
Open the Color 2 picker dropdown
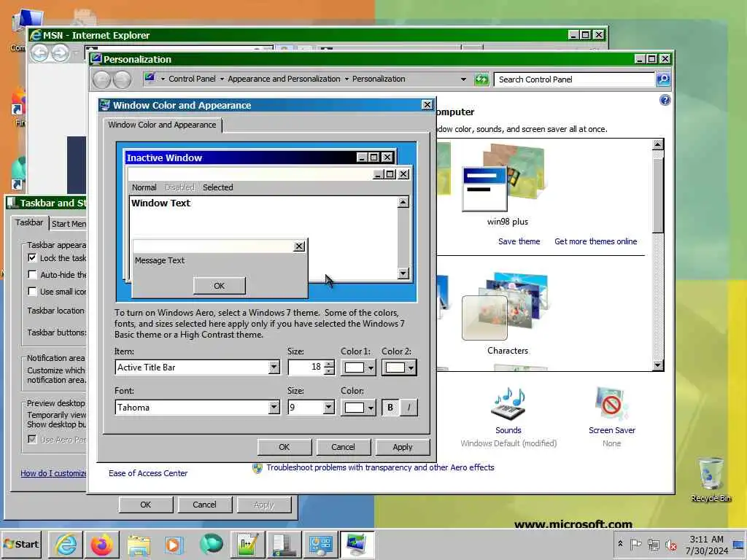click(399, 367)
